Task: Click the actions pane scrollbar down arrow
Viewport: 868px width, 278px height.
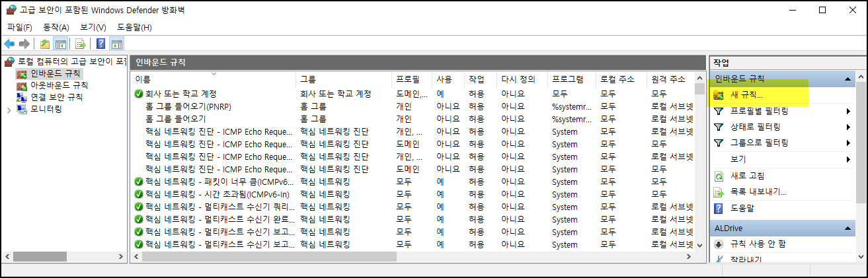Action: pyautogui.click(x=861, y=256)
